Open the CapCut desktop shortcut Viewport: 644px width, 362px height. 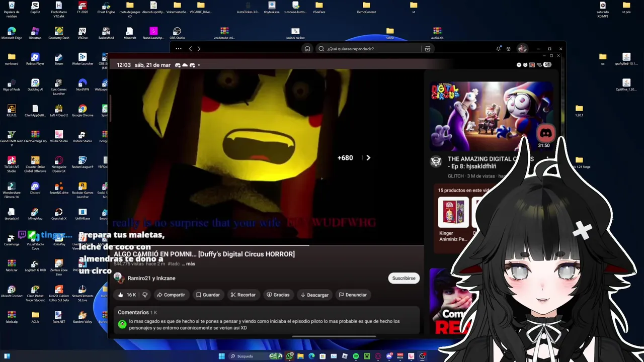pos(35,8)
